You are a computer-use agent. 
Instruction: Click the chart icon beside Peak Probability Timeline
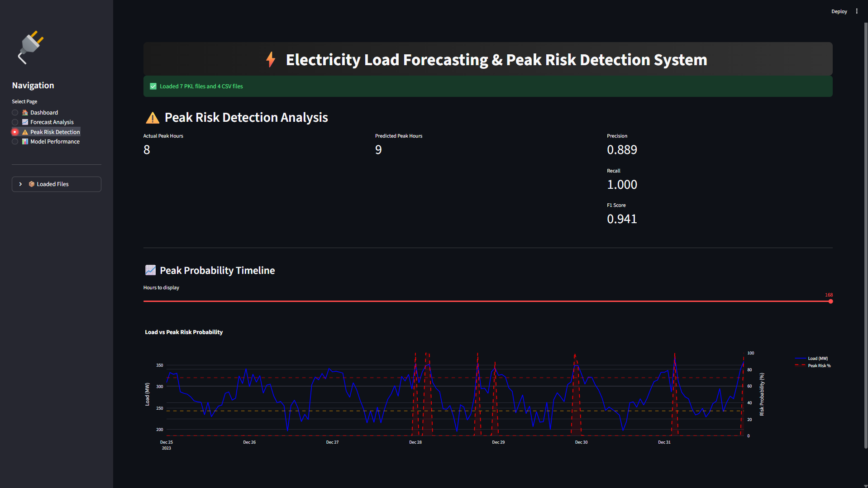pyautogui.click(x=150, y=270)
